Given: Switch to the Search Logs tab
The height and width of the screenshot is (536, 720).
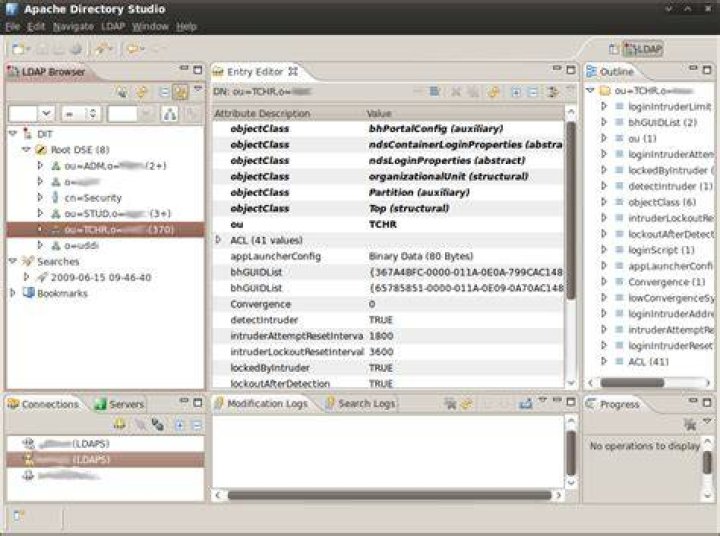Looking at the screenshot, I should [x=360, y=404].
